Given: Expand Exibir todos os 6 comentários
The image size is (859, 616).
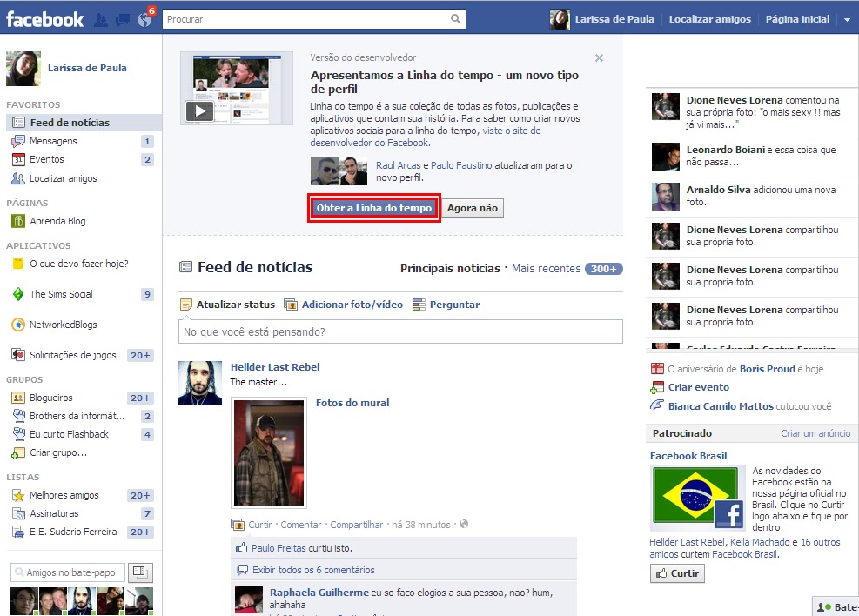Looking at the screenshot, I should (x=313, y=570).
